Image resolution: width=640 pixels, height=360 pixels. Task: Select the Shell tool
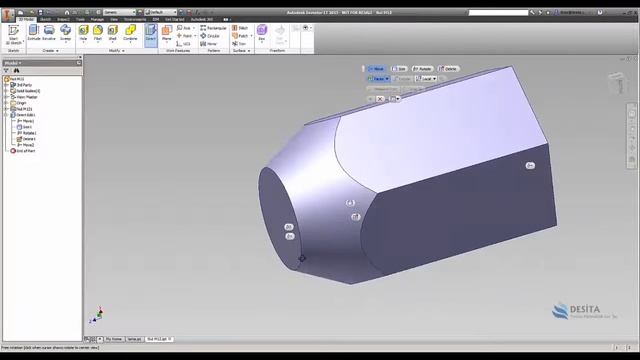click(113, 33)
